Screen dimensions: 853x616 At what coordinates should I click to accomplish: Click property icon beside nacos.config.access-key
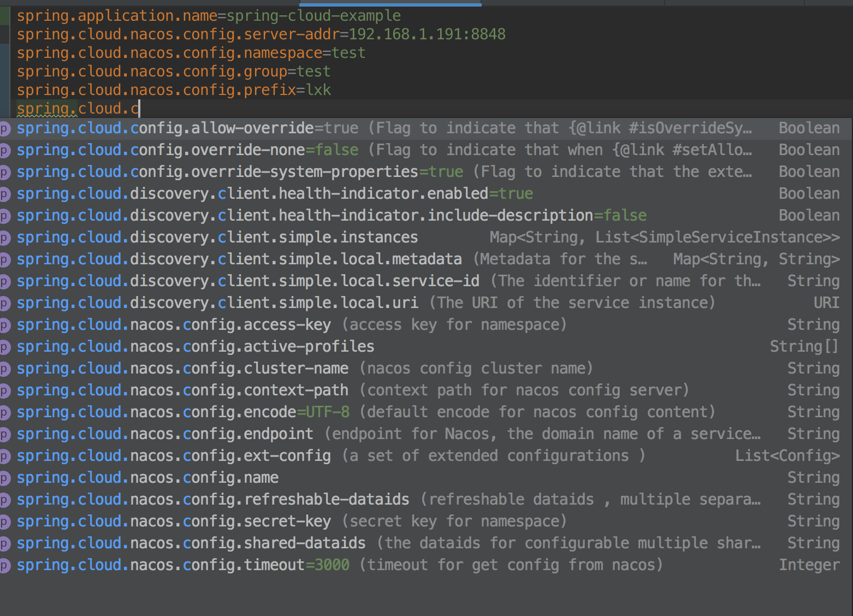click(x=4, y=325)
